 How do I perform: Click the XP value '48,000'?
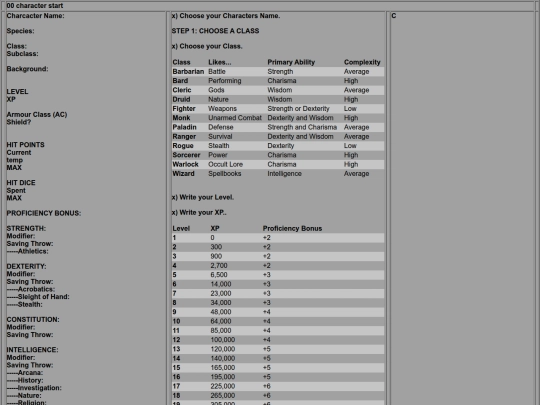point(221,312)
